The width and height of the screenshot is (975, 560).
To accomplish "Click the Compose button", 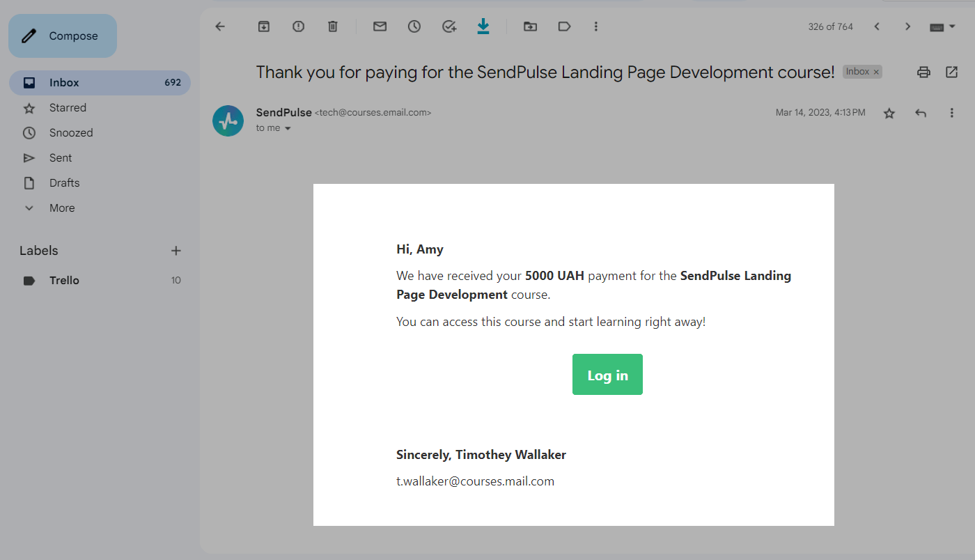I will [63, 36].
